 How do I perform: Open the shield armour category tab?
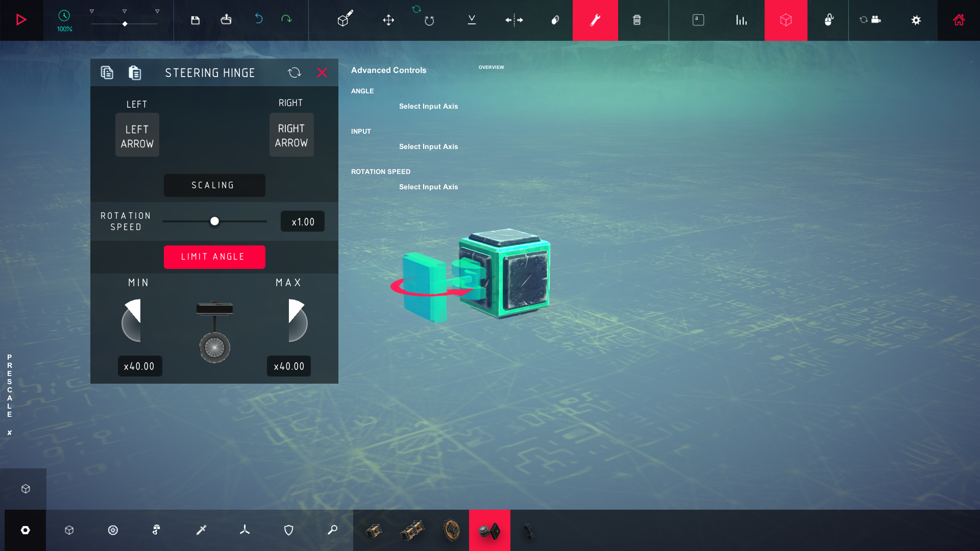coord(288,530)
